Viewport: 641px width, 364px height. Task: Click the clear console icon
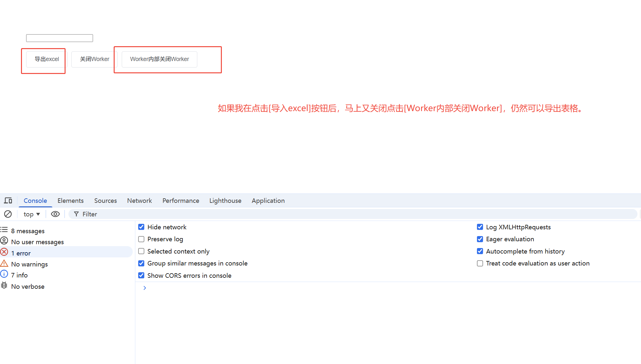(x=8, y=214)
